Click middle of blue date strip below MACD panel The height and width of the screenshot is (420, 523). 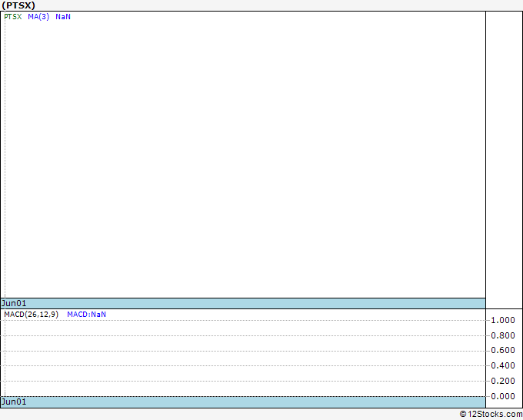point(245,402)
